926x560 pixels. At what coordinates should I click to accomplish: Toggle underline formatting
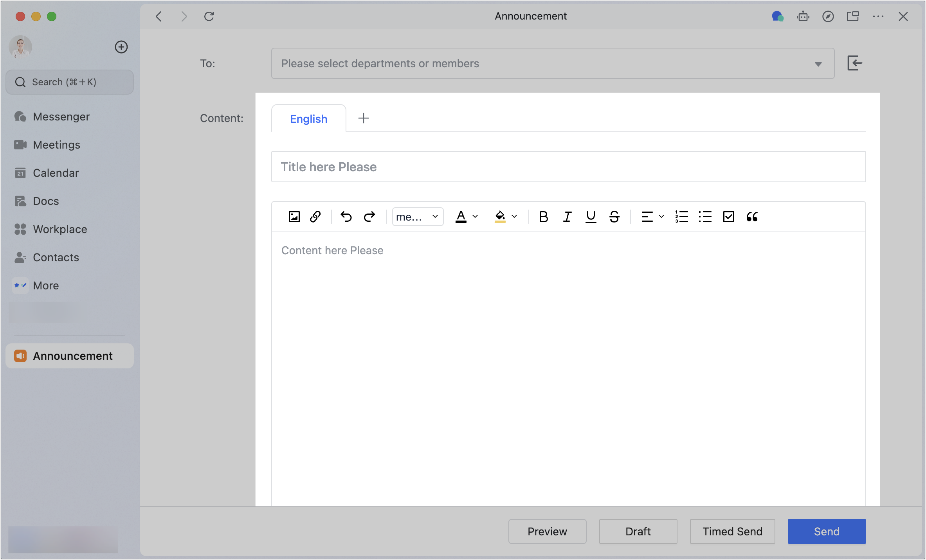pos(591,217)
